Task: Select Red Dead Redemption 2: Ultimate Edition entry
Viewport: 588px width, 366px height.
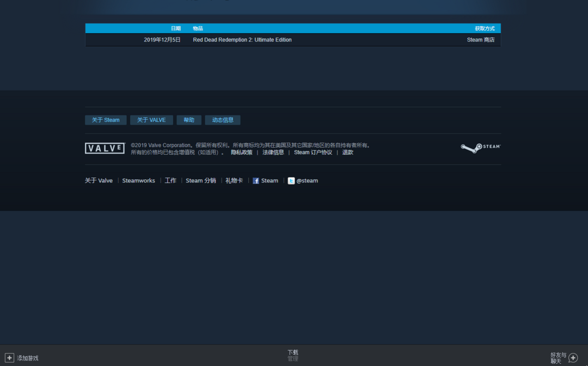Action: [x=242, y=40]
